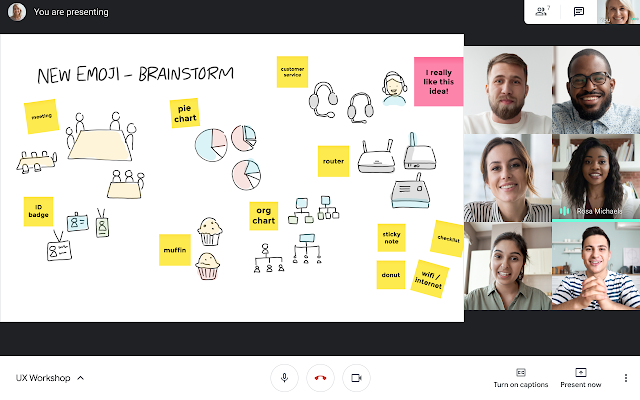Turn on captions
Viewport: 640px width, 400px height.
tap(520, 377)
